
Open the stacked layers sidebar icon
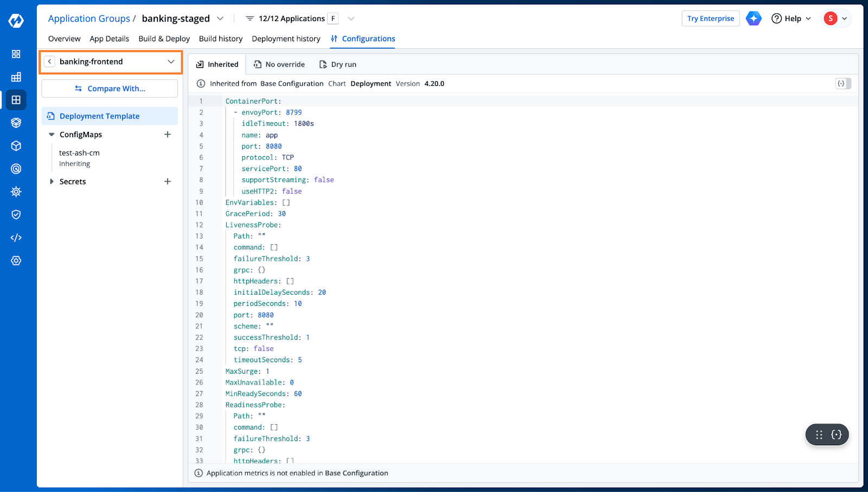tap(16, 123)
